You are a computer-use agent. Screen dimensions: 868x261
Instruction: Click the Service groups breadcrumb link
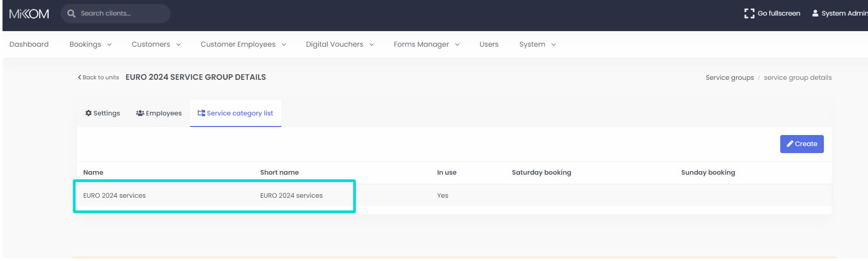pos(729,78)
